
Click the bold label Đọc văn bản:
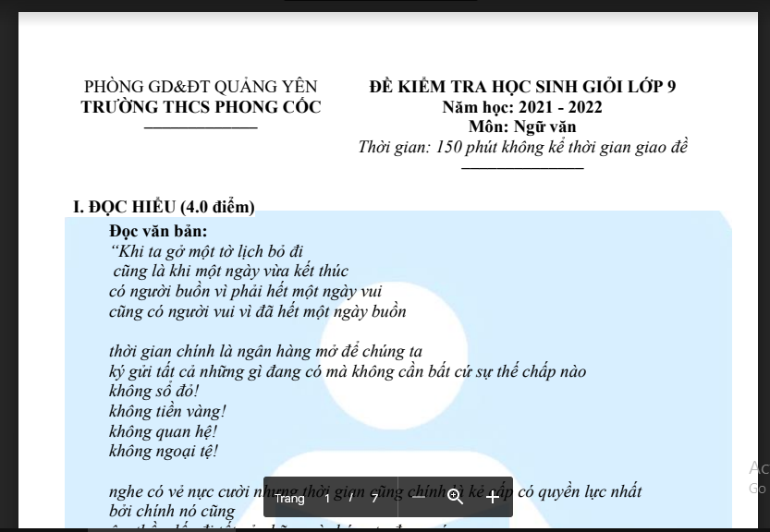158,231
